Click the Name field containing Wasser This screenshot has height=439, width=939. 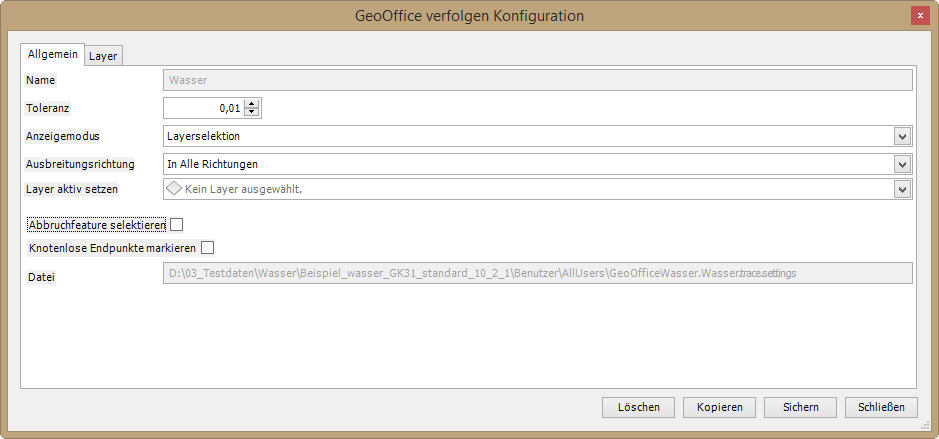tap(537, 80)
